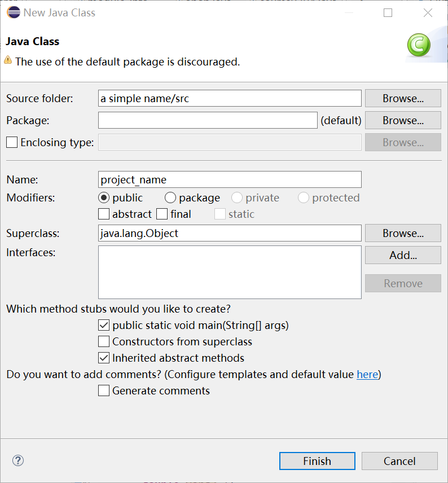
Task: Close the New Java Class dialog
Action: tap(428, 12)
